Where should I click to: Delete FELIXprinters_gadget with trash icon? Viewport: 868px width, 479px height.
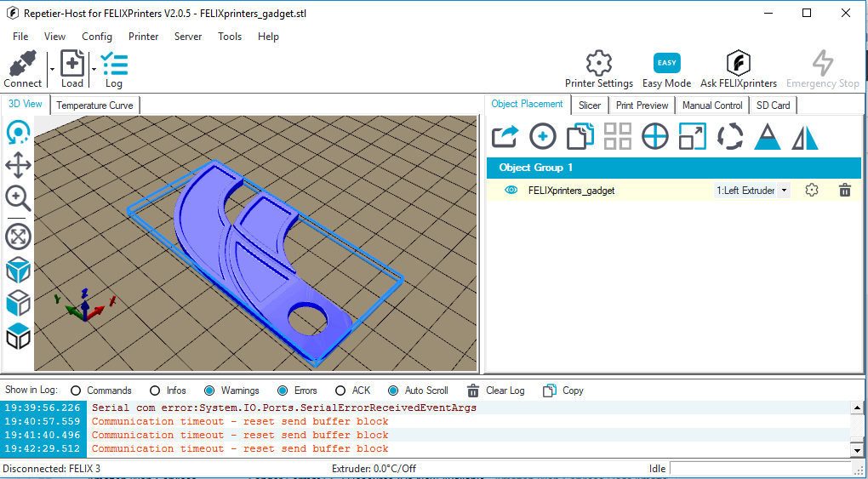point(845,190)
